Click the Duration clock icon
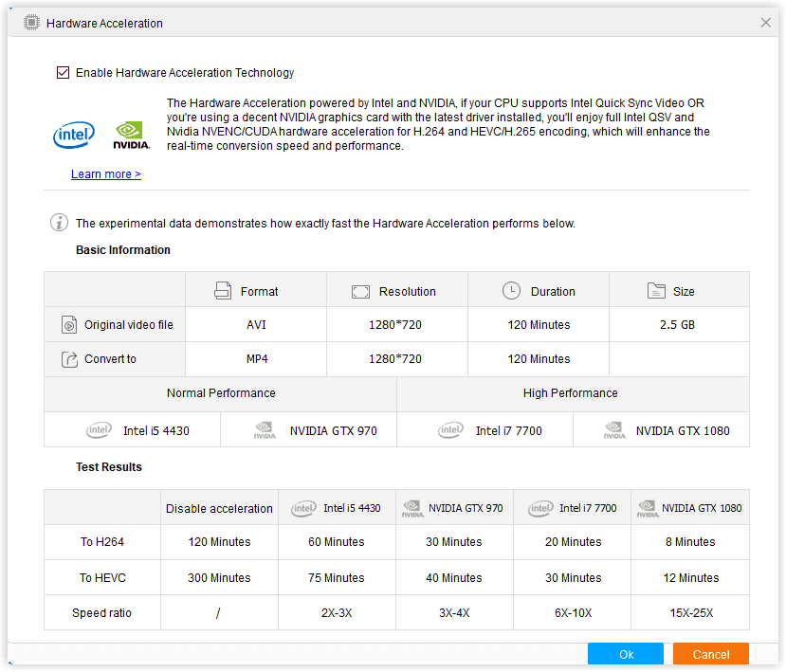Screen dimensions: 786x672 pyautogui.click(x=511, y=291)
